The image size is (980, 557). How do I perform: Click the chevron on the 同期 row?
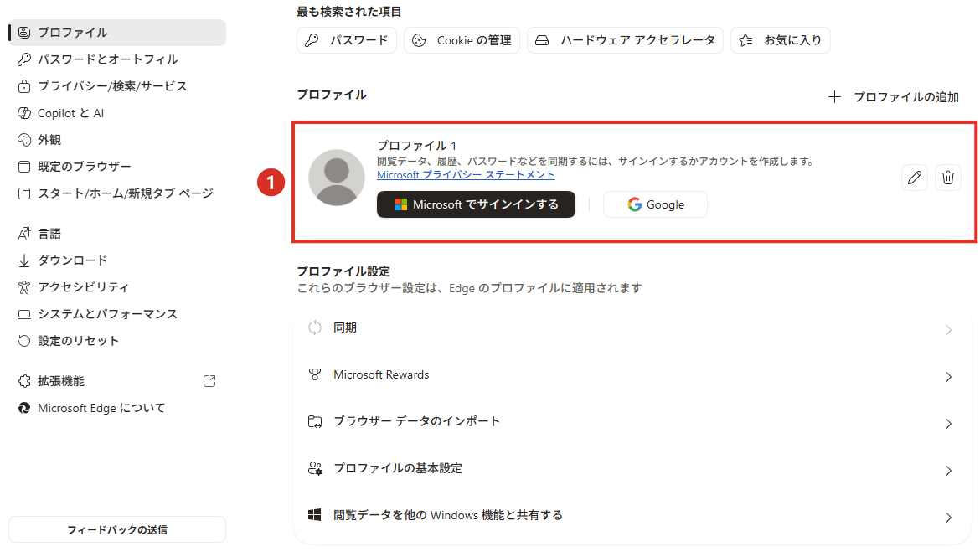point(948,330)
